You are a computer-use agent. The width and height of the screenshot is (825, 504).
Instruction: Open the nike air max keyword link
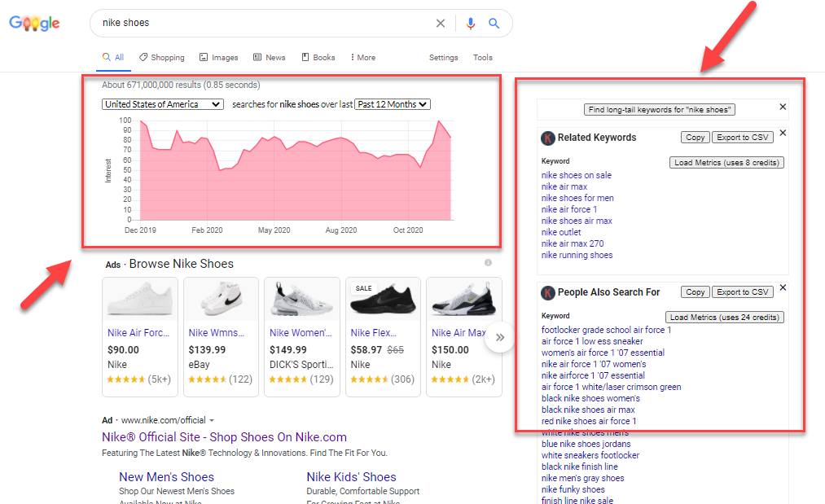click(564, 186)
